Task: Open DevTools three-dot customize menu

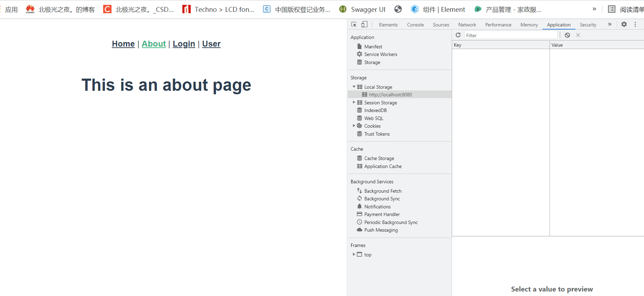Action: [635, 24]
